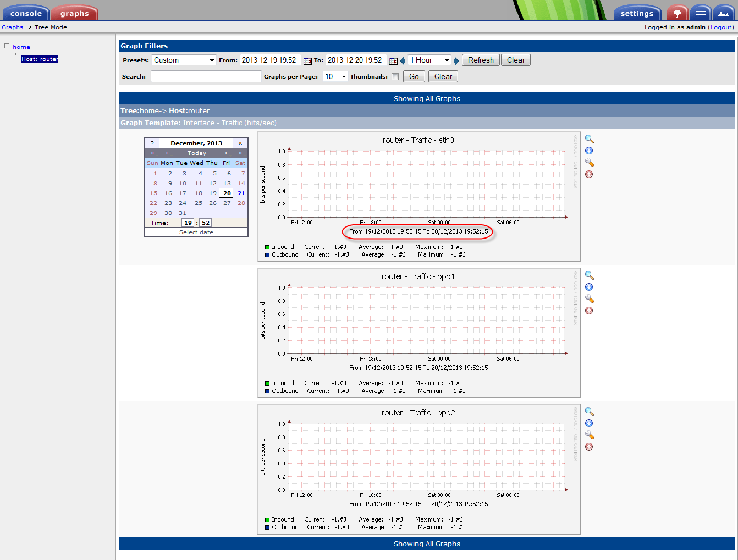Pick December 19 in the calendar
Screen dimensions: 738x560
[x=212, y=193]
